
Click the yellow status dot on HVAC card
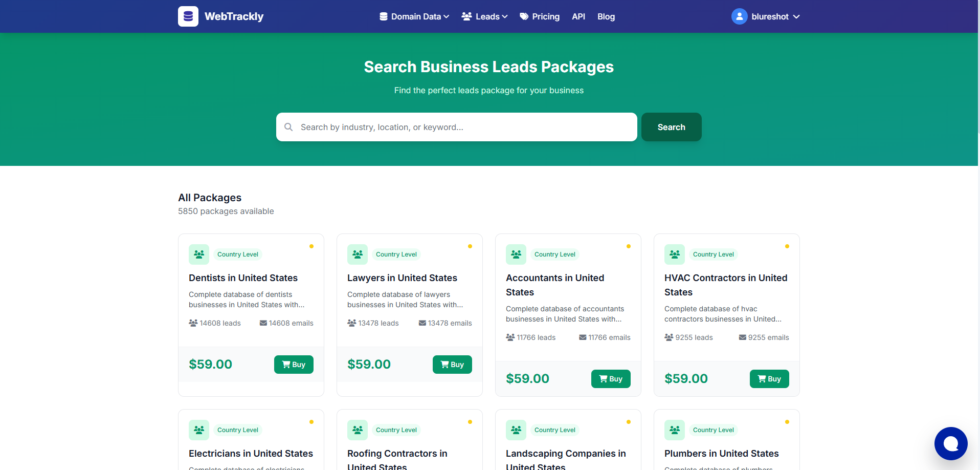(x=787, y=246)
